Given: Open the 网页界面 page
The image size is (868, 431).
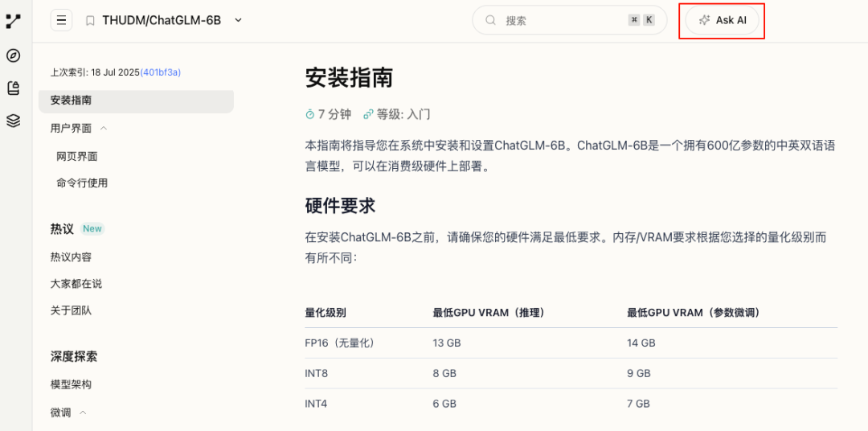Looking at the screenshot, I should point(77,157).
